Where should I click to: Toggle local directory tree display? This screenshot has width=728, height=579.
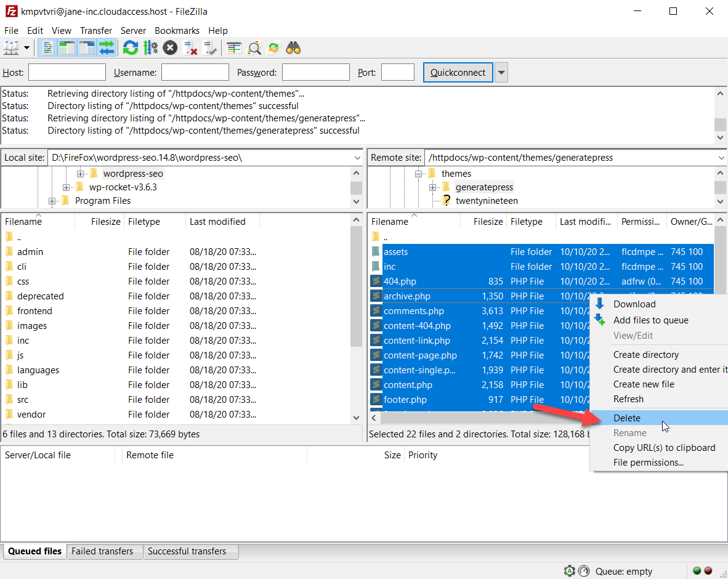click(x=67, y=47)
